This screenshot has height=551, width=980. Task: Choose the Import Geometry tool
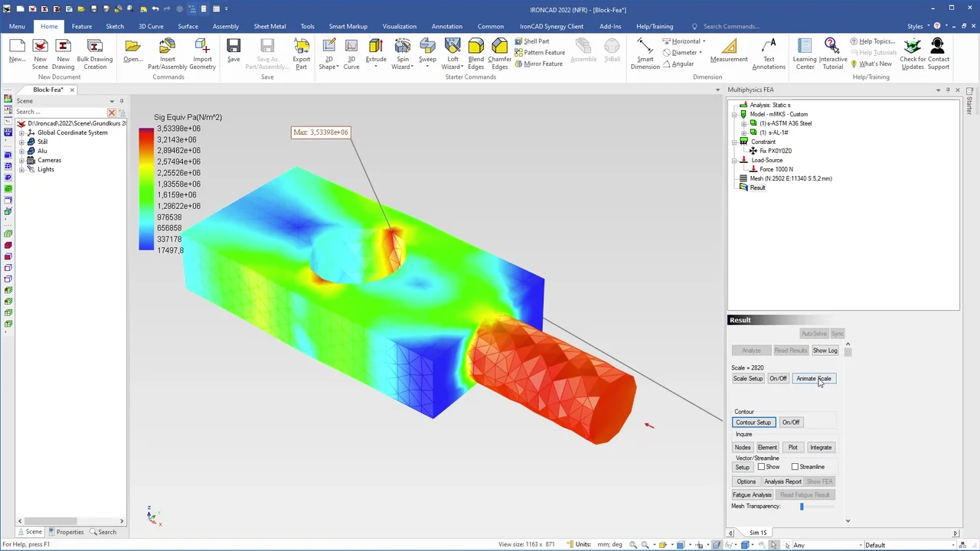202,54
